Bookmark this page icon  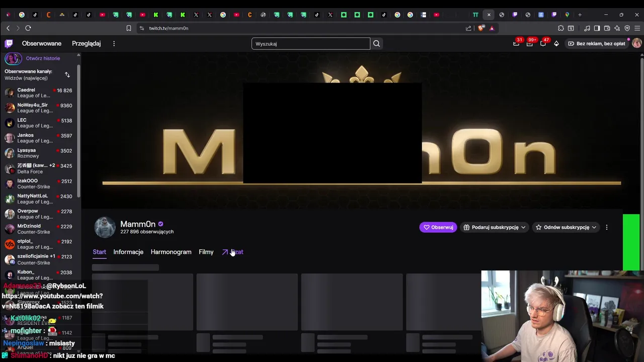click(129, 28)
